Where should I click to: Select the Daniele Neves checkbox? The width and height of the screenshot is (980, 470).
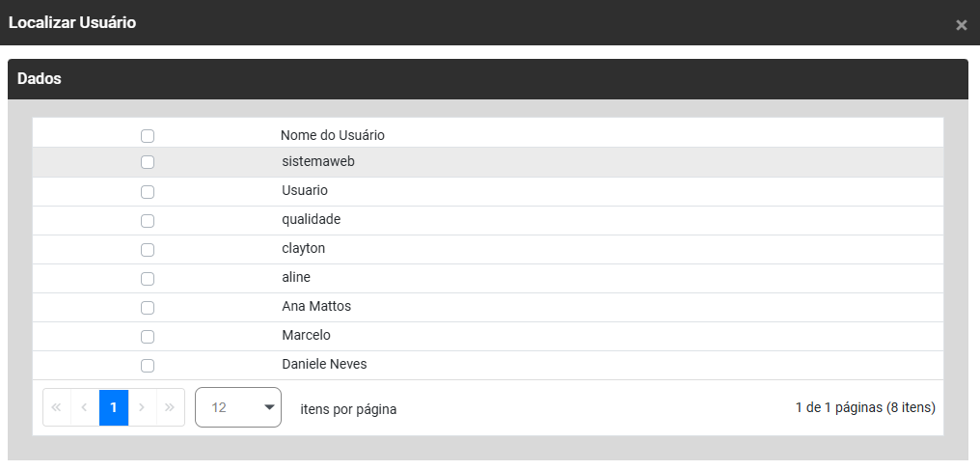point(148,366)
